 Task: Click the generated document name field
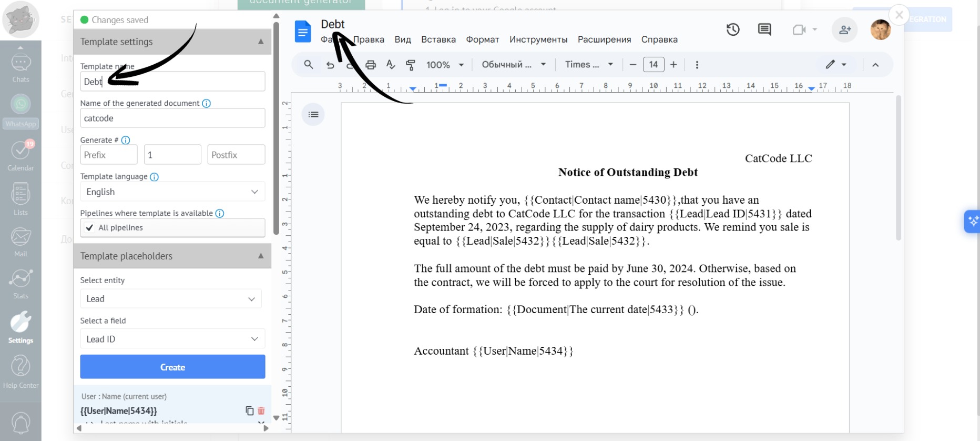coord(172,118)
